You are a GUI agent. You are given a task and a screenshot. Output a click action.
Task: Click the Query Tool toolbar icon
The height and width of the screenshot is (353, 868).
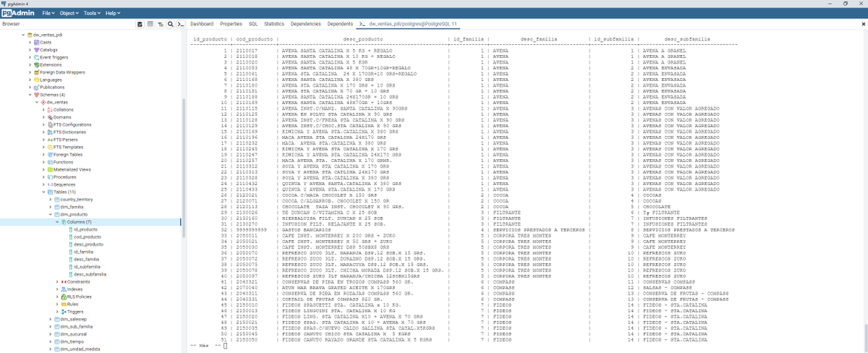[140, 24]
